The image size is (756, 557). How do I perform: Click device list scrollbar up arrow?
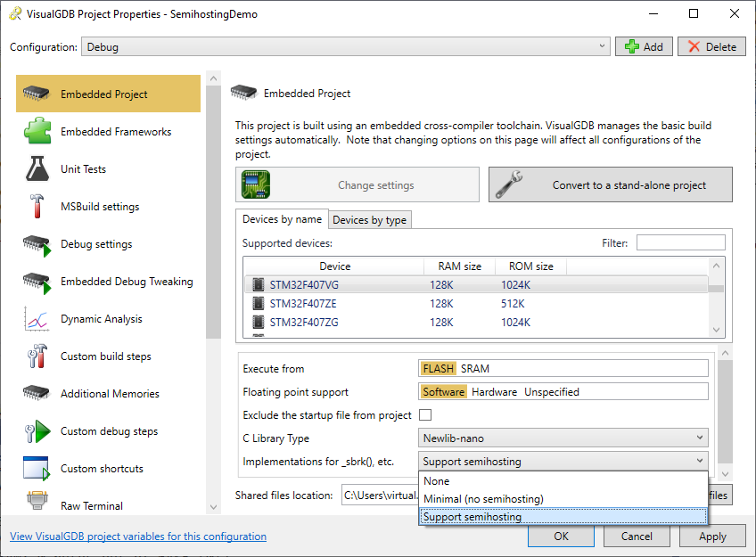716,266
